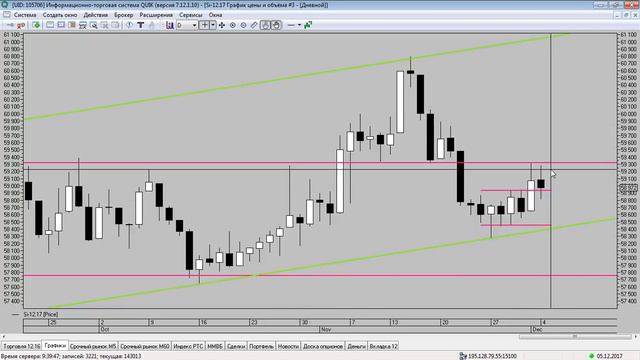
Task: Switch to the ММВБ tab
Action: pyautogui.click(x=215, y=346)
